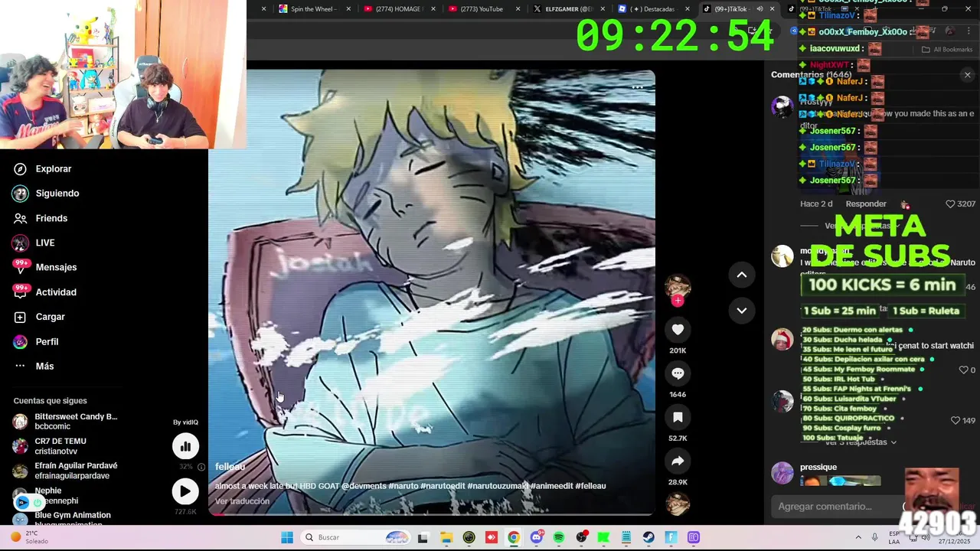980x551 pixels.
Task: Mute the TikTok tab audio icon
Action: (x=759, y=9)
